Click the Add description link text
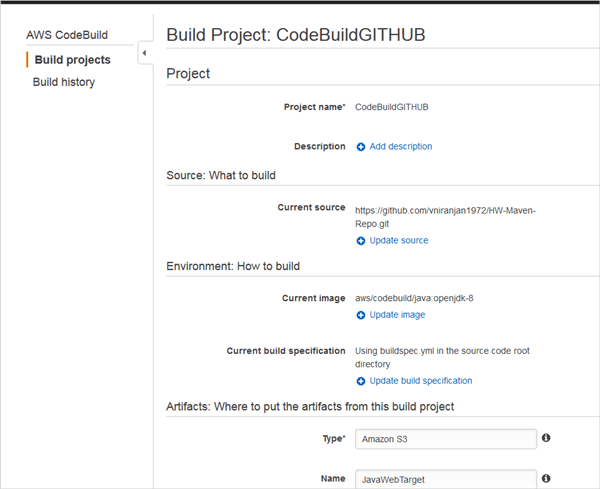600x489 pixels. (401, 147)
